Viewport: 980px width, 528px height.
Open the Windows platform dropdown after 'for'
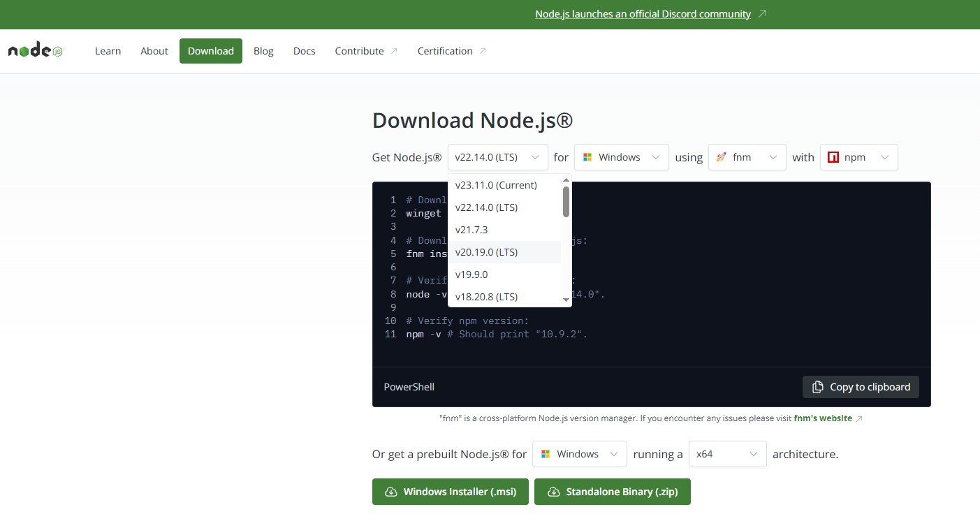coord(622,157)
